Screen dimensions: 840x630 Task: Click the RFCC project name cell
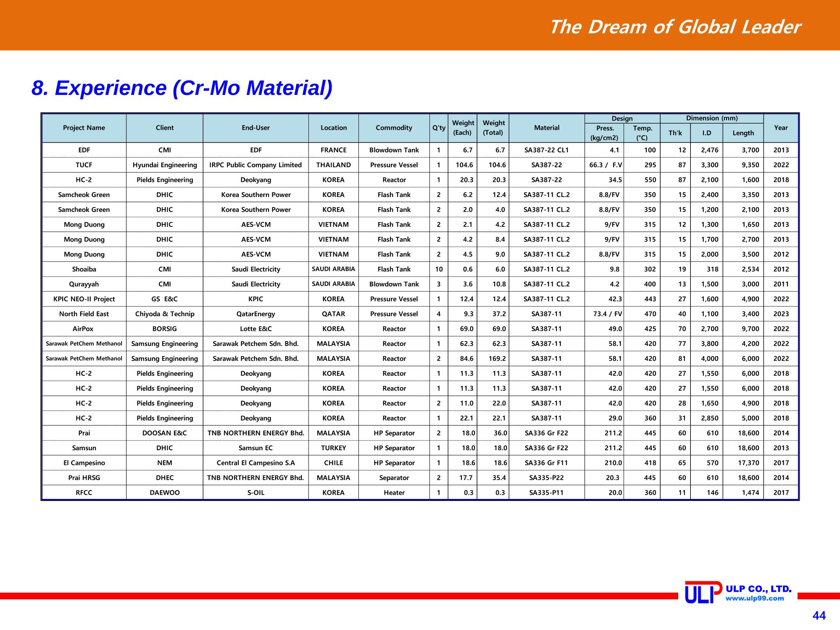click(x=84, y=493)
